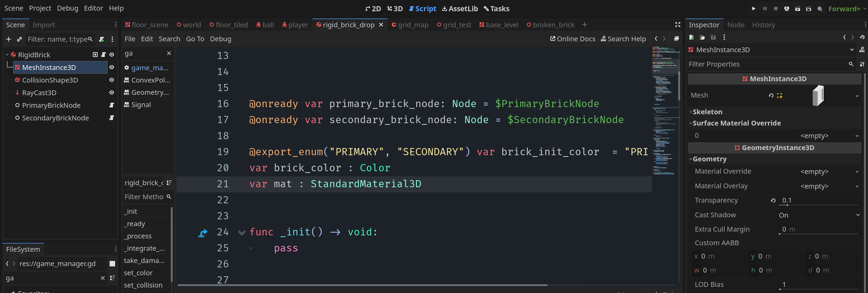Open the script attached to RigidBrick

click(103, 55)
